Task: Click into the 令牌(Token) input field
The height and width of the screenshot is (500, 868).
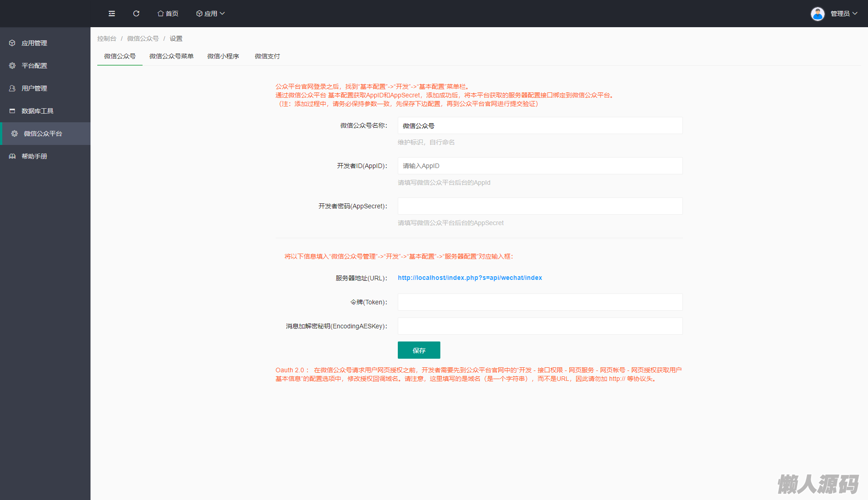Action: [x=540, y=302]
